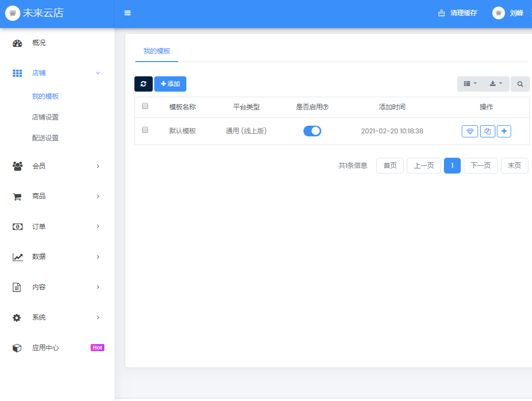Click the diamond icon in the 默认模板 row
532x401 pixels.
click(470, 131)
